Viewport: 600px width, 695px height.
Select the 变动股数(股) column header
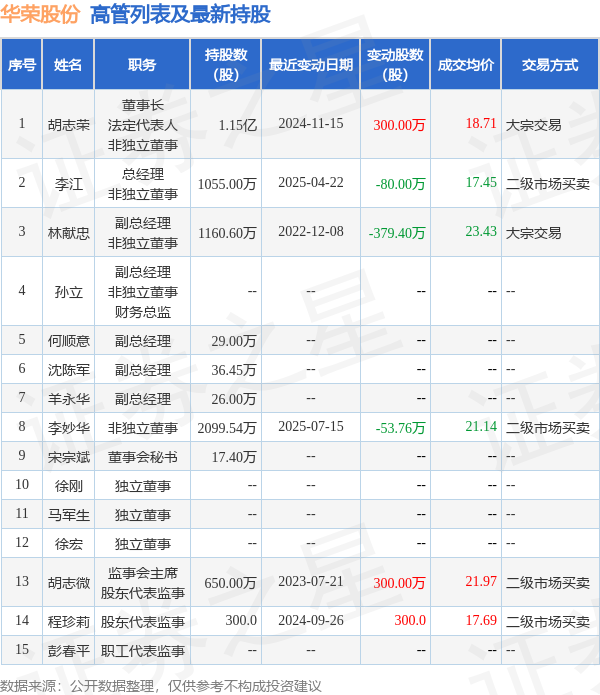coord(395,65)
